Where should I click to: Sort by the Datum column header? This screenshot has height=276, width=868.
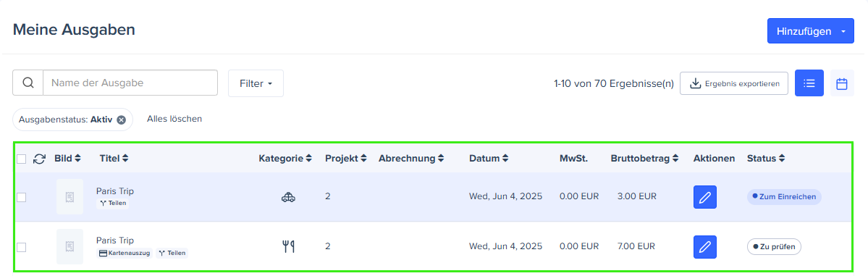pos(489,159)
